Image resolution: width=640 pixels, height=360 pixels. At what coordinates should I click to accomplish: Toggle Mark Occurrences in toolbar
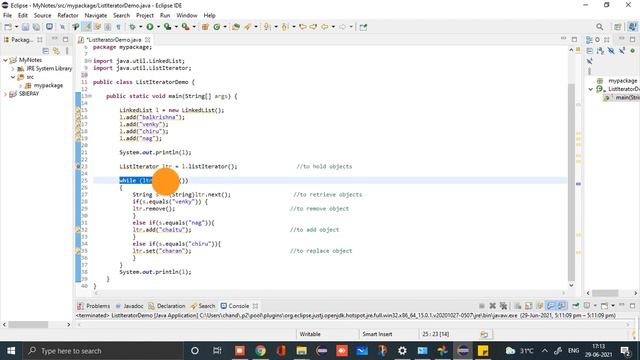tap(87, 27)
